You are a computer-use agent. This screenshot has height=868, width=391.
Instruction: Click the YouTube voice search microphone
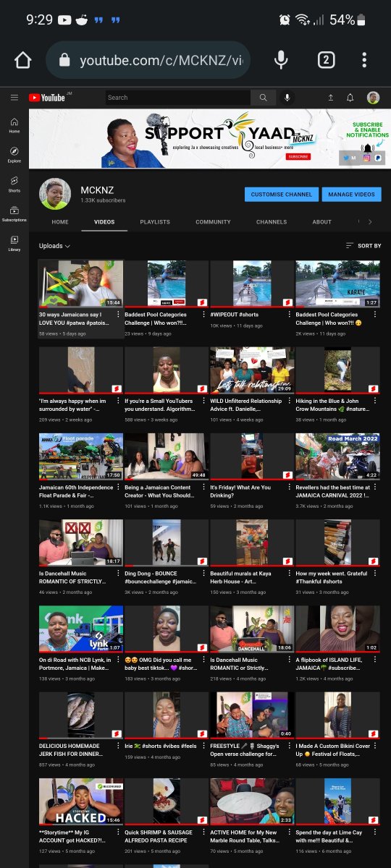[287, 98]
